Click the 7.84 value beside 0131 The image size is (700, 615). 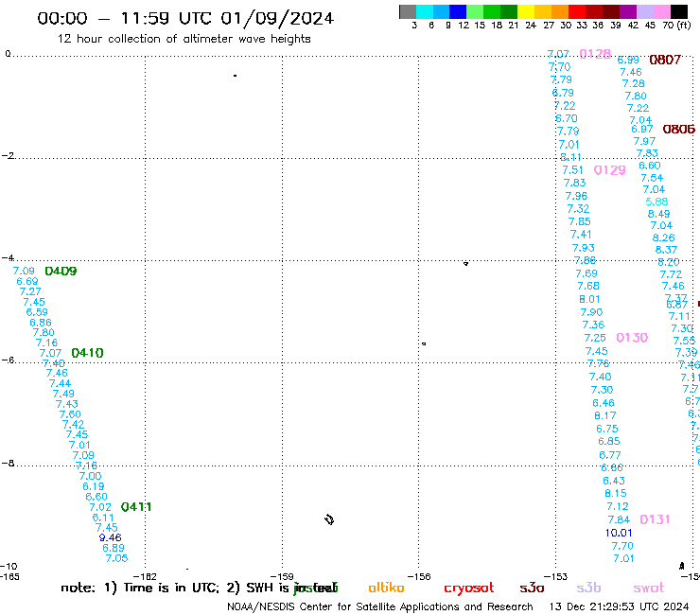pyautogui.click(x=619, y=519)
